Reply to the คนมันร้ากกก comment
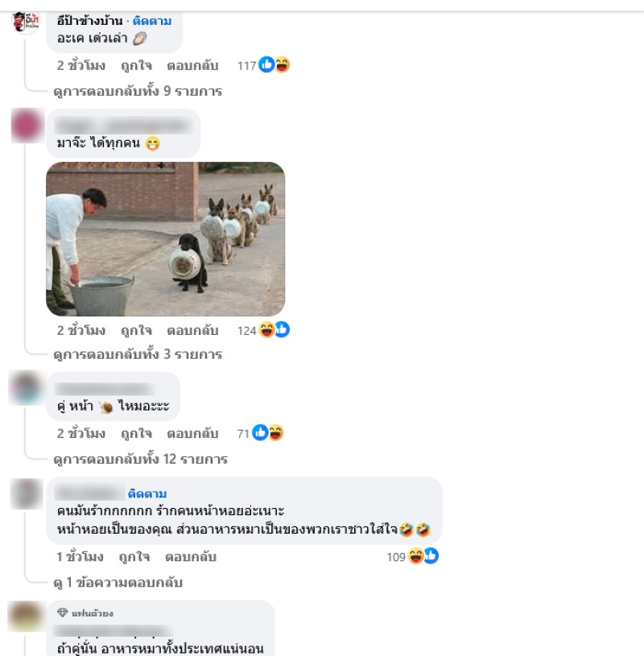 191,557
